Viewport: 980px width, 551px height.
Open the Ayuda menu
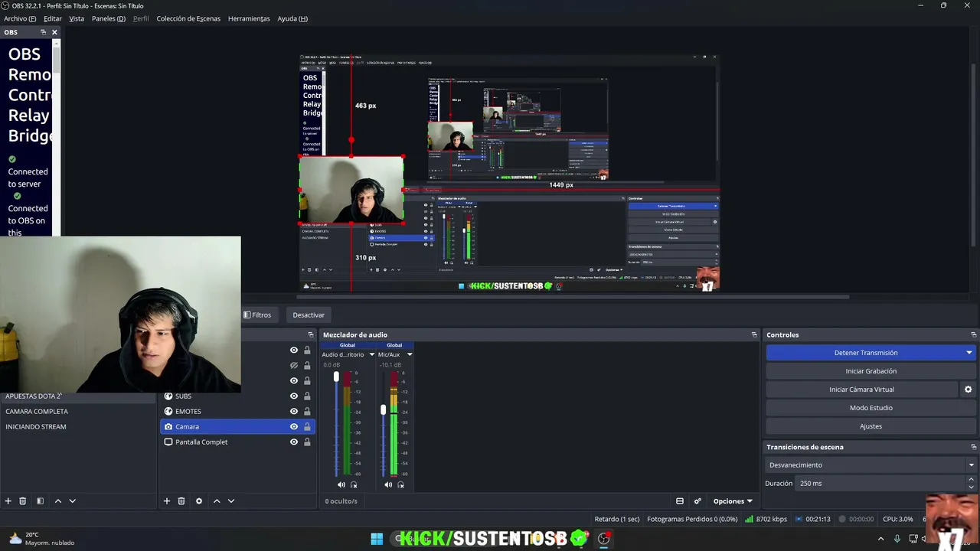point(292,18)
